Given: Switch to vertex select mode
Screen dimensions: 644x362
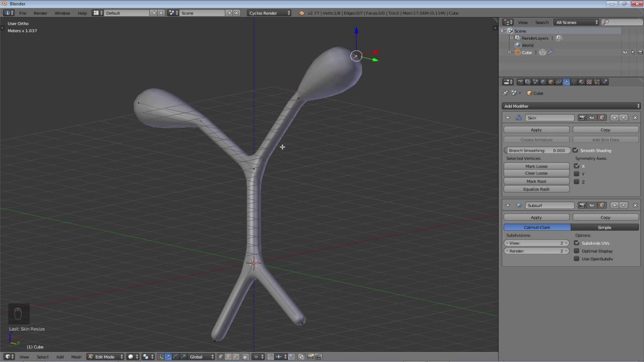Looking at the screenshot, I should coord(221,357).
